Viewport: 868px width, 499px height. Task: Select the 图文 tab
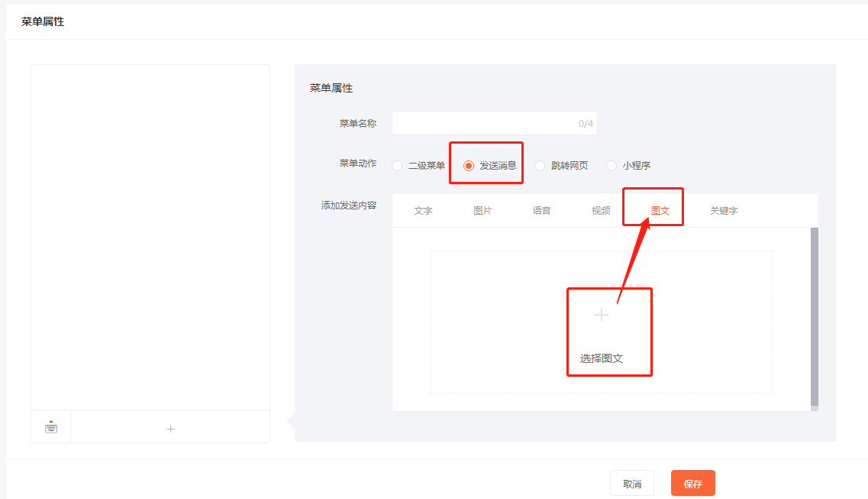coord(660,211)
